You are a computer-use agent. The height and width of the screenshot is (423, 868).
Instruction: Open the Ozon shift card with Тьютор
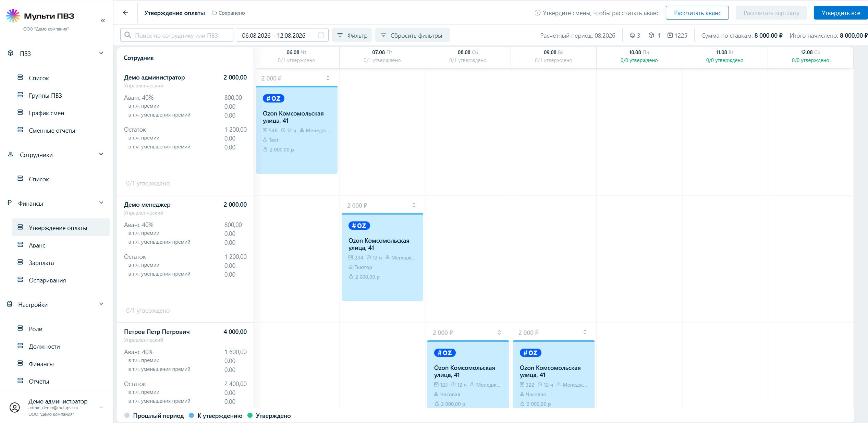[x=382, y=257]
